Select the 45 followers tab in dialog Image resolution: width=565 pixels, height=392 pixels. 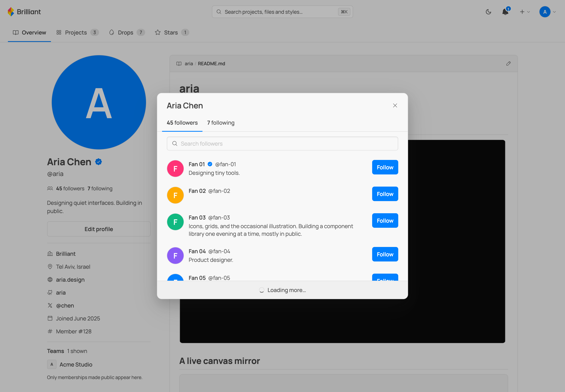coord(182,122)
